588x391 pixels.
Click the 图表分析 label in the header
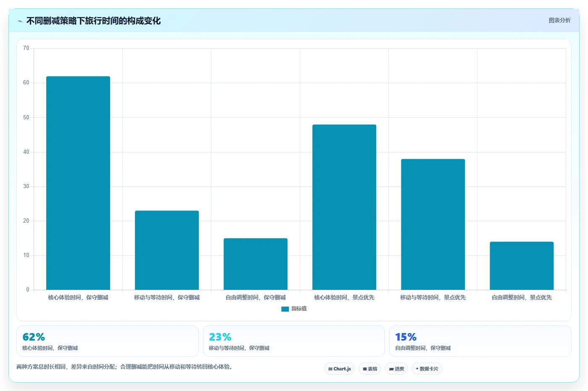pos(559,20)
